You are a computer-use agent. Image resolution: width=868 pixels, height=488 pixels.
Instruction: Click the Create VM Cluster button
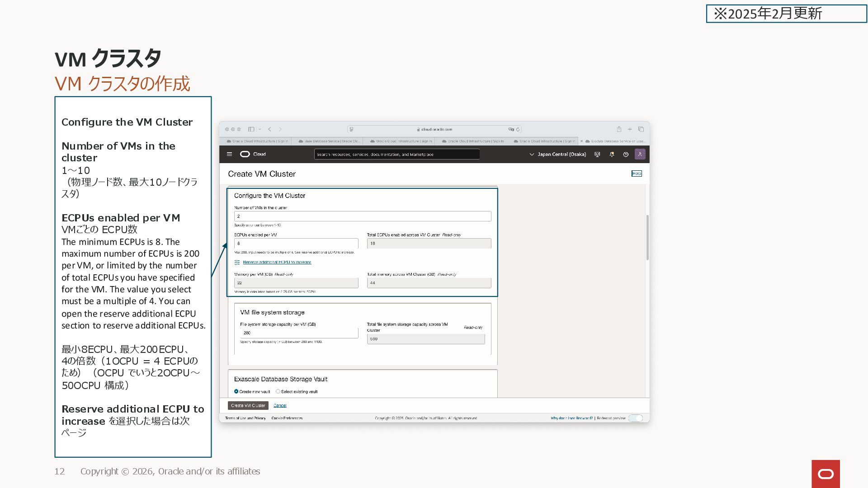248,405
